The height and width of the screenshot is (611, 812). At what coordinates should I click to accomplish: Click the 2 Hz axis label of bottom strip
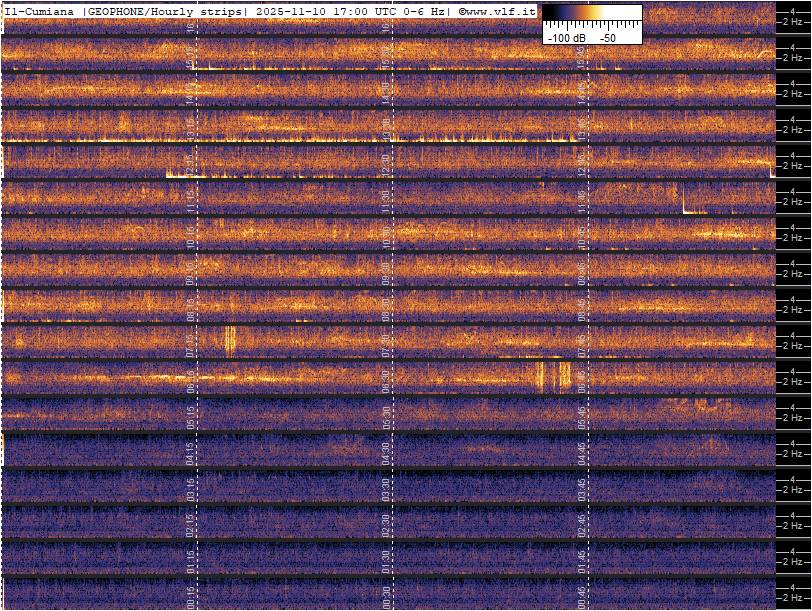tap(793, 597)
